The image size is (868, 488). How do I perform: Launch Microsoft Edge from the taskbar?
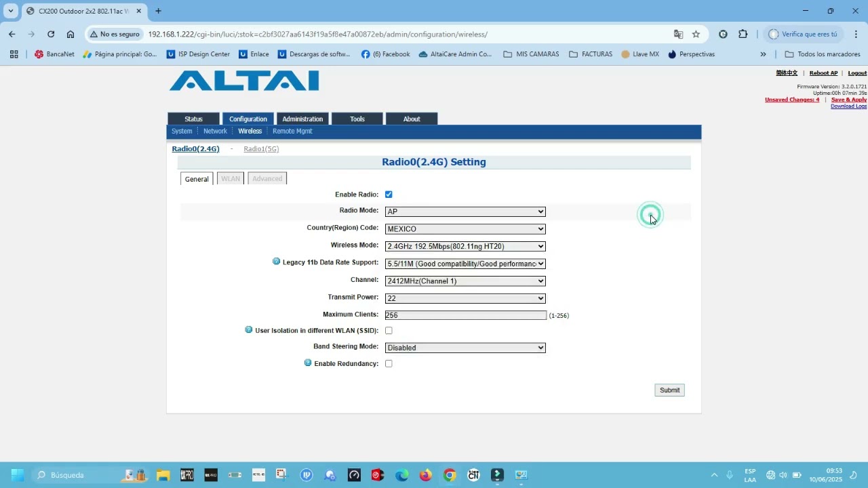[x=402, y=475]
